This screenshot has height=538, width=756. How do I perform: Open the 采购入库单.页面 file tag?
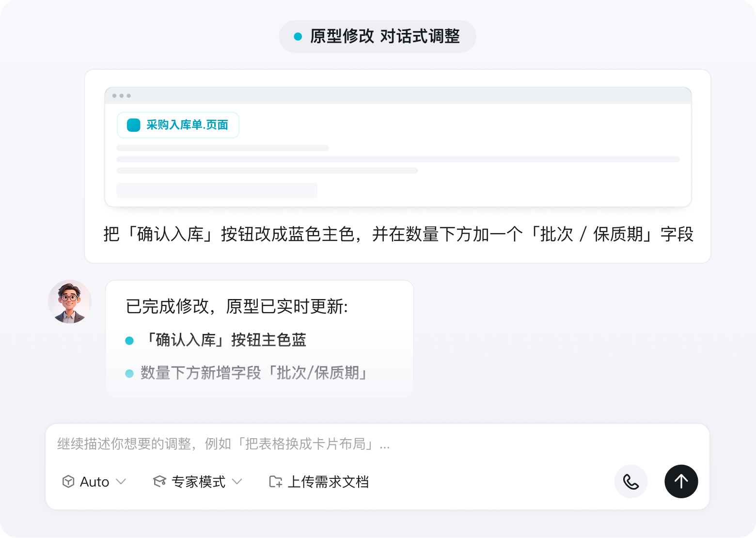pos(178,125)
